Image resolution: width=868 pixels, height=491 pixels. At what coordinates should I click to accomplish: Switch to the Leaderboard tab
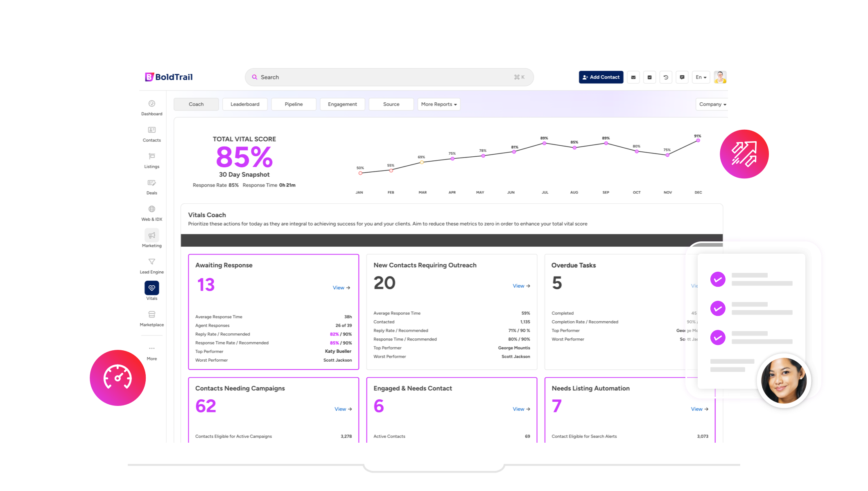245,104
